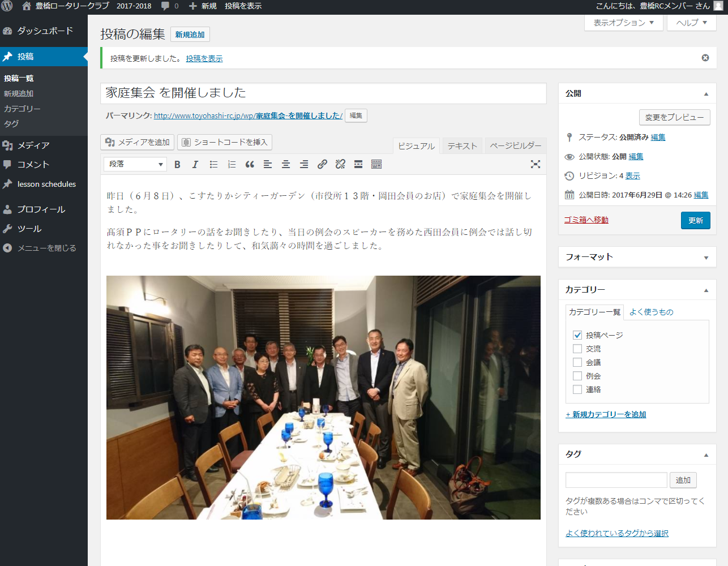Click the tag input field
This screenshot has width=728, height=566.
pyautogui.click(x=616, y=480)
